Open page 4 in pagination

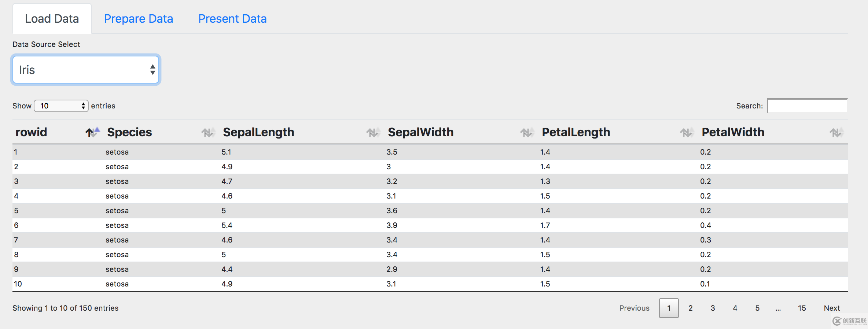[x=735, y=308]
